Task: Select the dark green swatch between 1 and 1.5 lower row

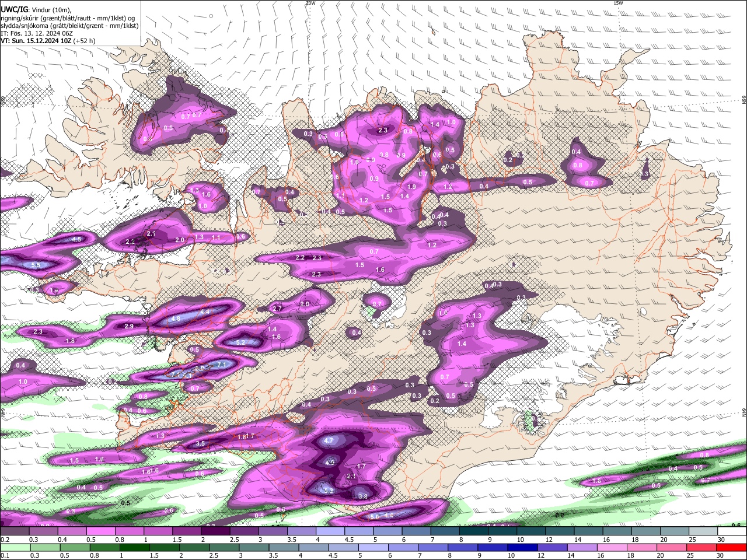Action: coord(135,548)
